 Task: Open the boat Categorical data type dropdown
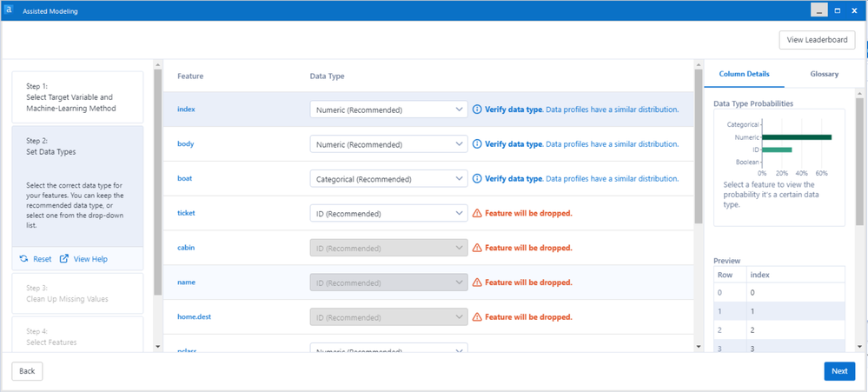[x=388, y=179]
